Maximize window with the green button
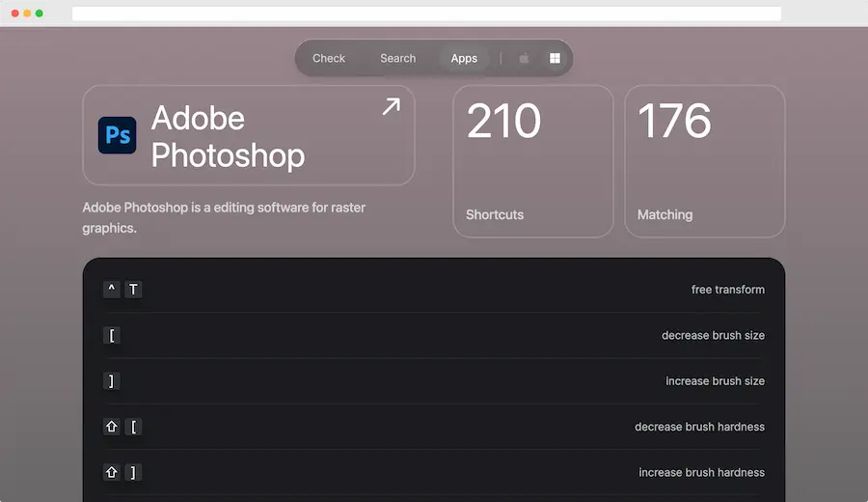This screenshot has height=502, width=868. coord(40,14)
